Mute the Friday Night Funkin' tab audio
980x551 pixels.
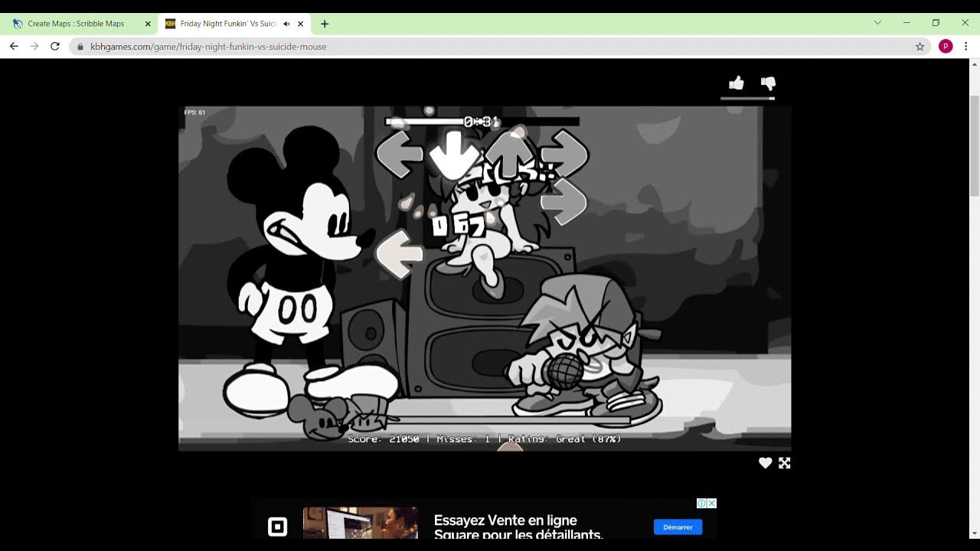pyautogui.click(x=286, y=24)
